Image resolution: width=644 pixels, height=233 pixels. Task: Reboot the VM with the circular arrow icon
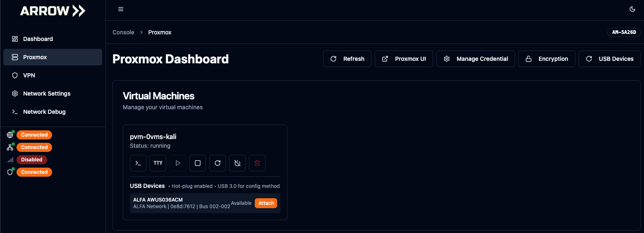click(x=218, y=163)
